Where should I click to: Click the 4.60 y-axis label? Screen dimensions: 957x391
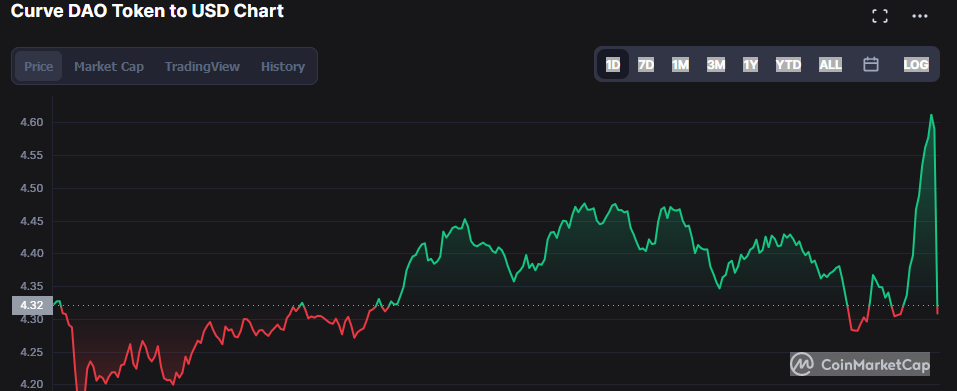(32, 123)
